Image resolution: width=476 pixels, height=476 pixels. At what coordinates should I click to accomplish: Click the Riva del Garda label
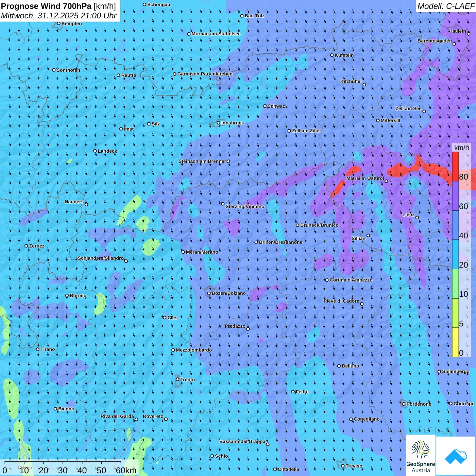point(117,416)
